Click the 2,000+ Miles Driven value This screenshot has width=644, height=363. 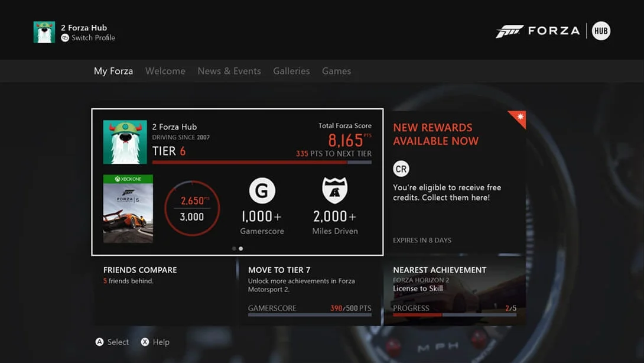pyautogui.click(x=335, y=216)
